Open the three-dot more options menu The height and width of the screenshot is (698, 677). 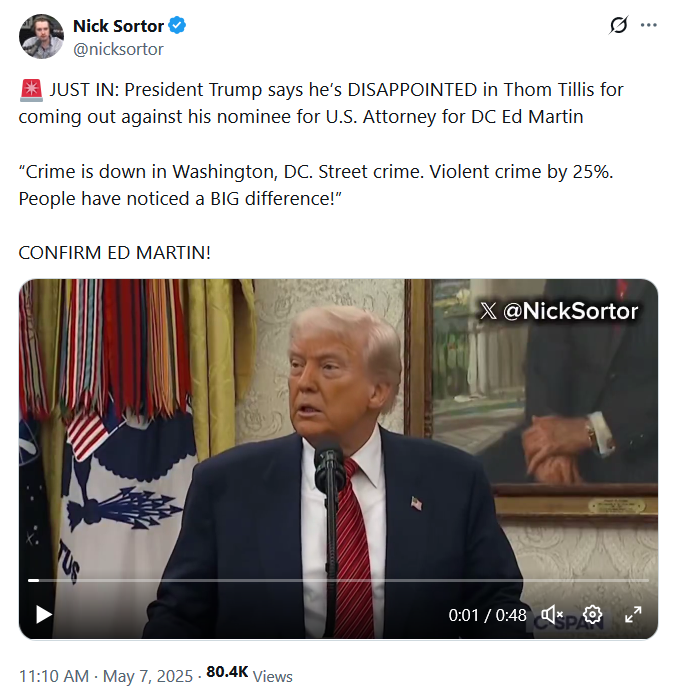pyautogui.click(x=649, y=25)
